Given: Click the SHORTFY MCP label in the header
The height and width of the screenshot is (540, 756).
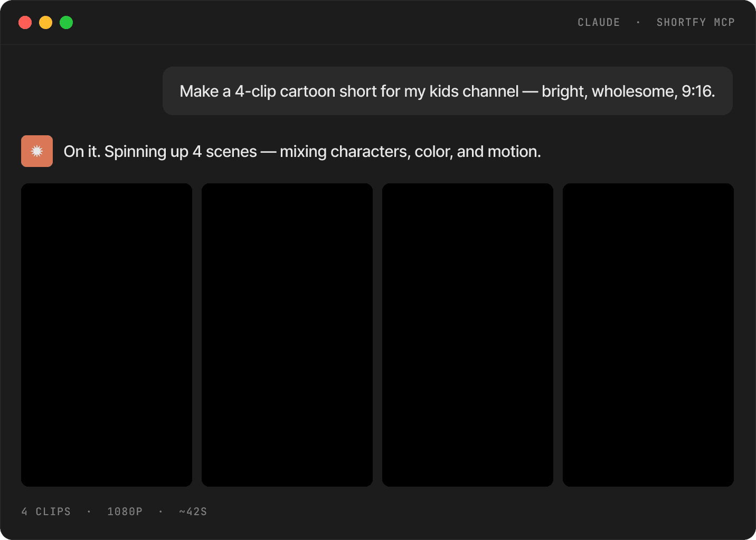Looking at the screenshot, I should point(695,22).
